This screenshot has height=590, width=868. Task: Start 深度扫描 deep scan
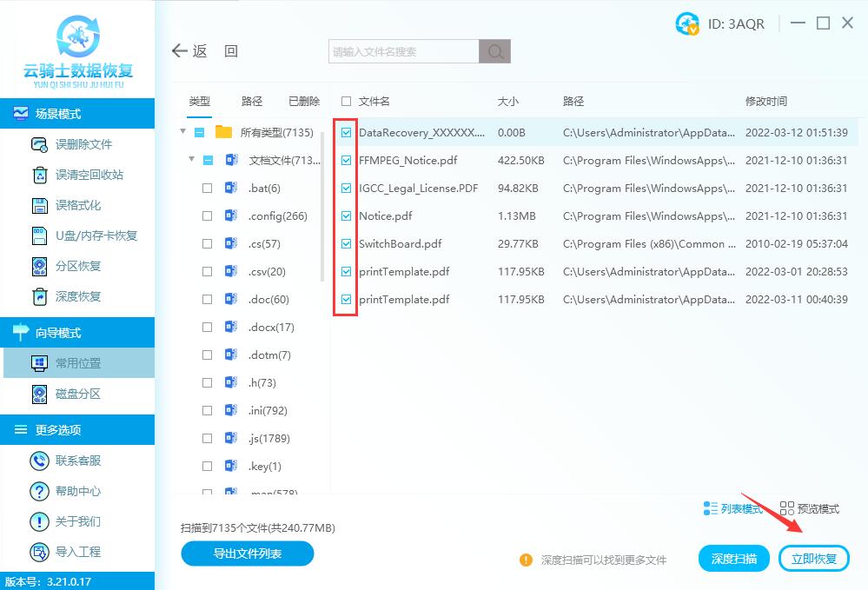coord(734,559)
